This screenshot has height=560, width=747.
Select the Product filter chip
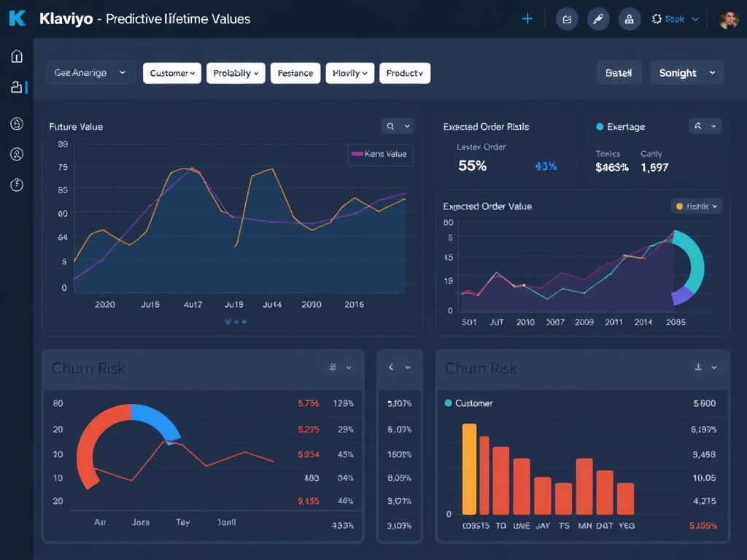click(x=405, y=73)
